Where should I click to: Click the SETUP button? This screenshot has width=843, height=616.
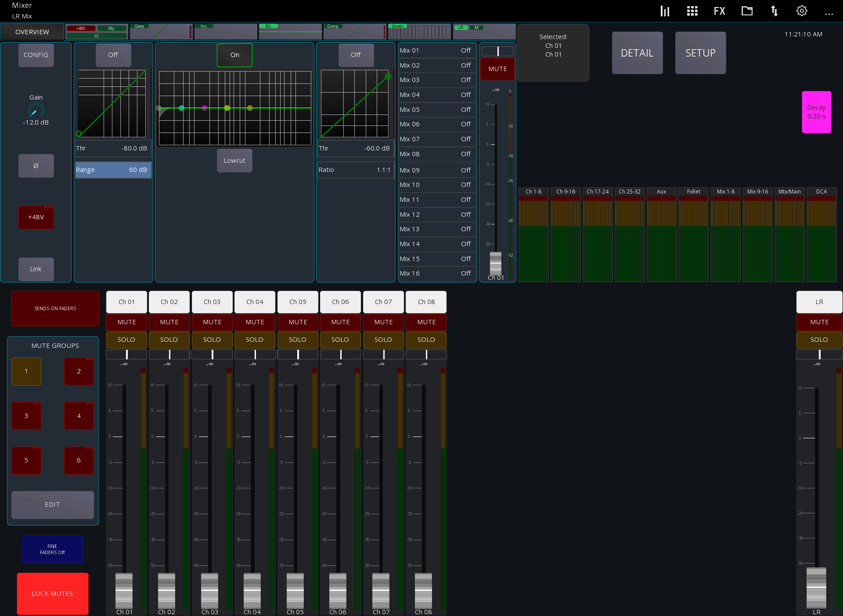700,53
